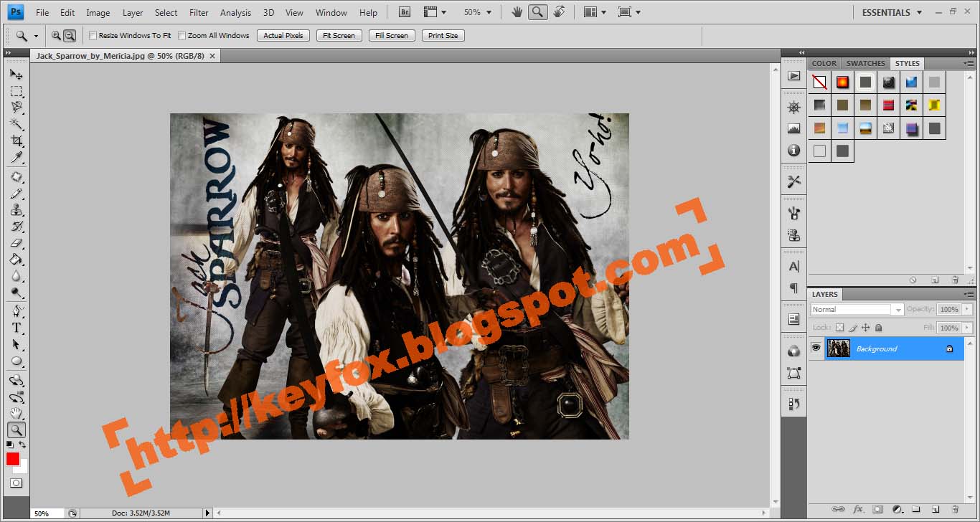Image resolution: width=980 pixels, height=522 pixels.
Task: Select the Brush tool
Action: (x=16, y=194)
